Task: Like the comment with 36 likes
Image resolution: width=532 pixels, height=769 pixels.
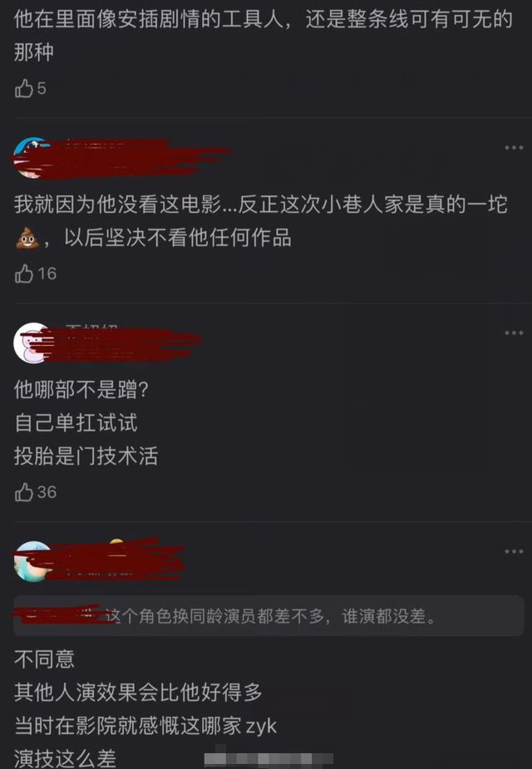Action: [x=23, y=492]
